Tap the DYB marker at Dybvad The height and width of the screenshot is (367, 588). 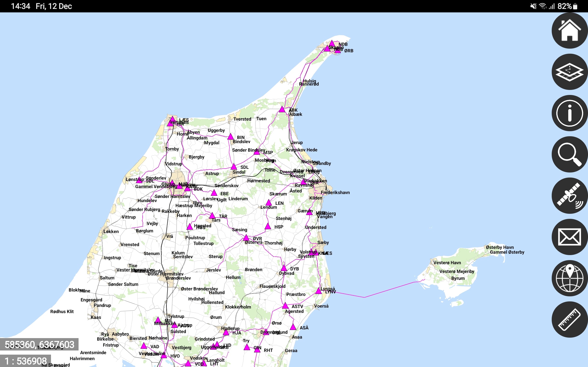pos(284,268)
